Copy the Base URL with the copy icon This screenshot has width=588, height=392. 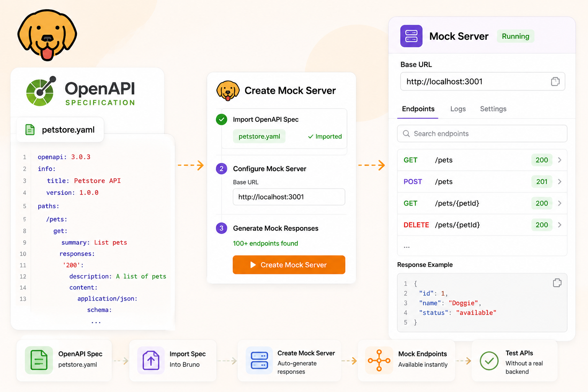tap(555, 82)
